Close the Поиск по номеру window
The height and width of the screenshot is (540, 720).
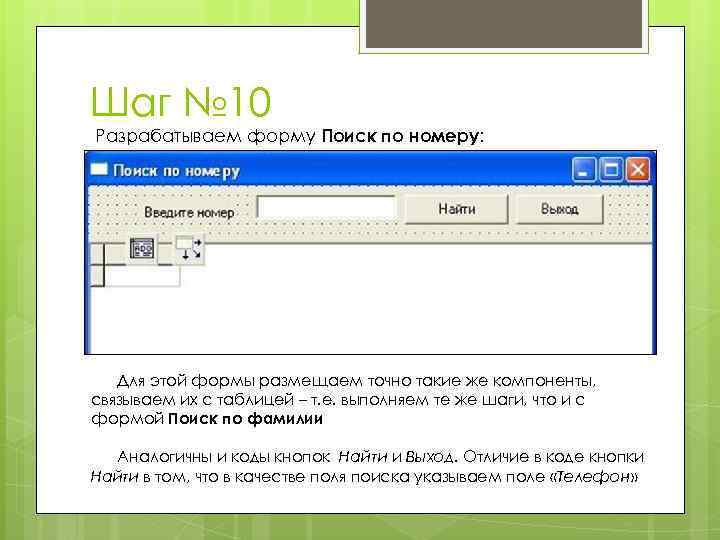[x=638, y=170]
